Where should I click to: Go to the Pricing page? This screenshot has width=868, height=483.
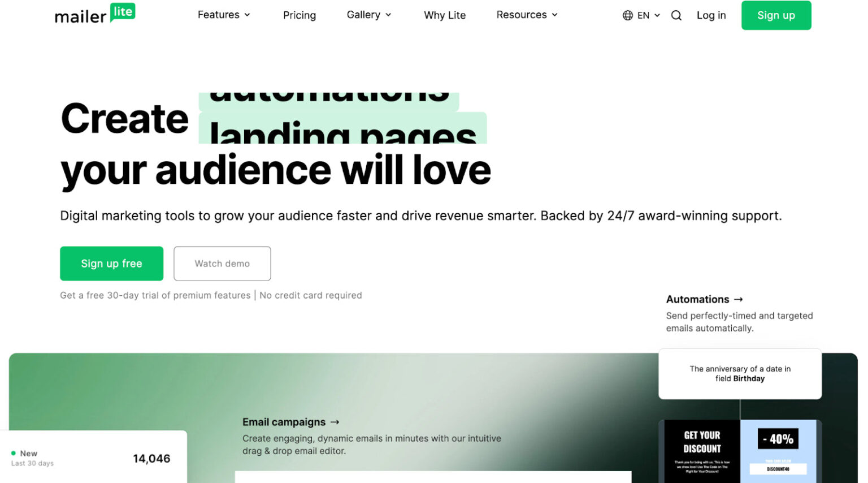coord(300,15)
